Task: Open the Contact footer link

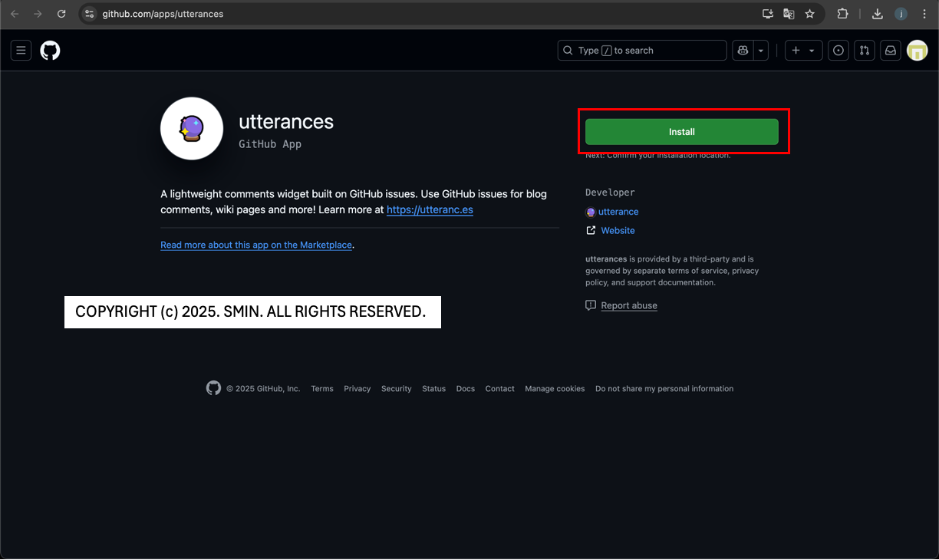Action: tap(500, 389)
